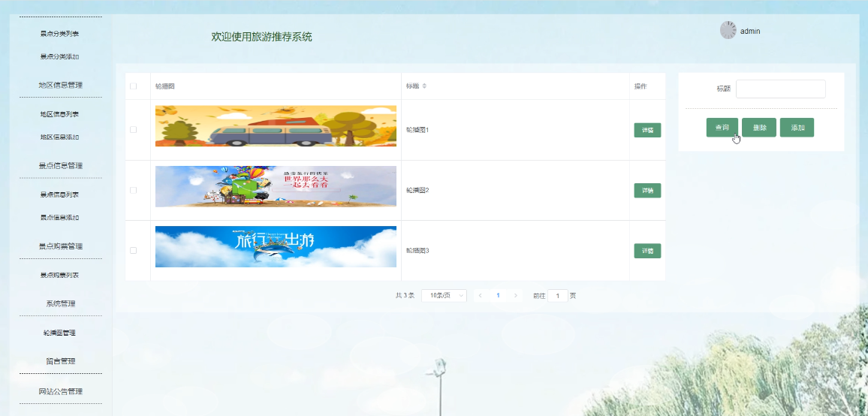Image resolution: width=868 pixels, height=416 pixels.
Task: Click the 删除 delete button
Action: pos(759,128)
